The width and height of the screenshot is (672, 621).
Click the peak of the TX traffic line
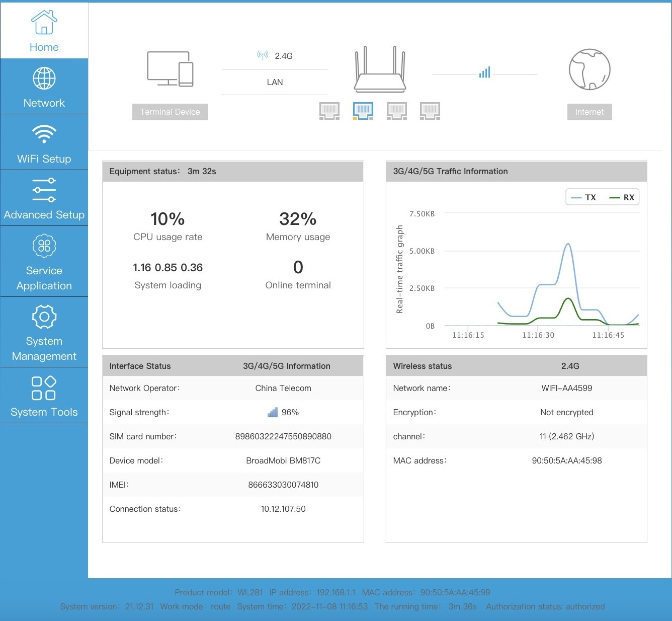[568, 244]
